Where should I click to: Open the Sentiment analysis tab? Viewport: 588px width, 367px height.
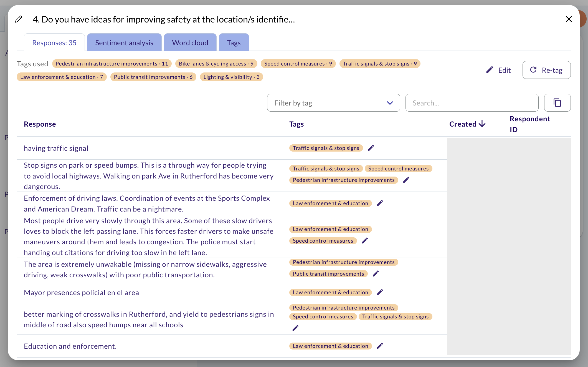124,42
